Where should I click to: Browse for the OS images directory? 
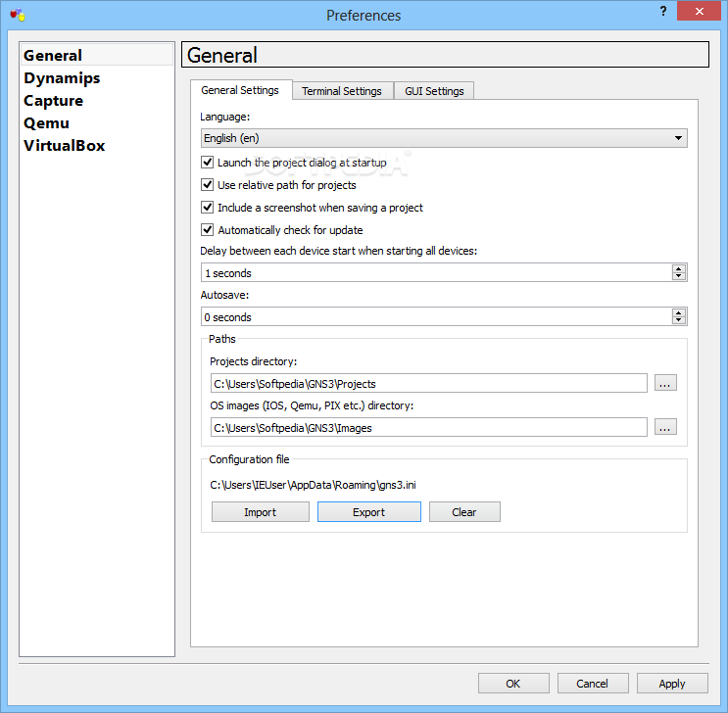point(665,427)
